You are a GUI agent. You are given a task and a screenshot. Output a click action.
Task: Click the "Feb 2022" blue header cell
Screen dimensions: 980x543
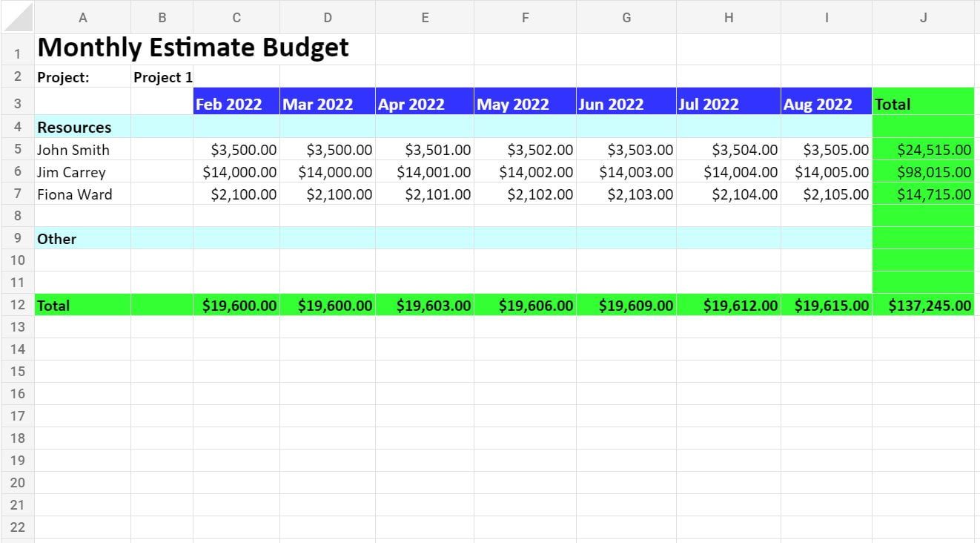click(x=236, y=103)
